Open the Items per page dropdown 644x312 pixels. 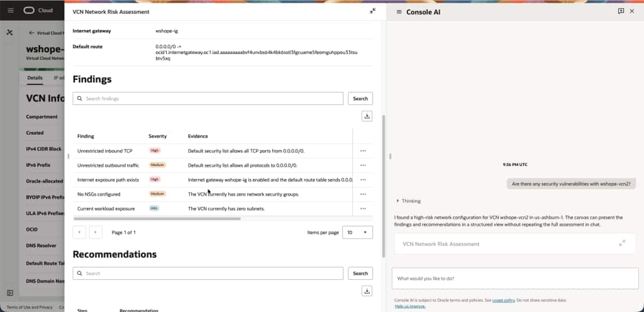pos(357,232)
